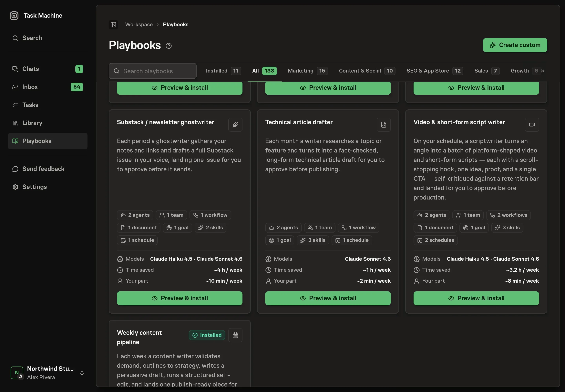Click the Weekly content pipeline calendar icon

(x=235, y=335)
